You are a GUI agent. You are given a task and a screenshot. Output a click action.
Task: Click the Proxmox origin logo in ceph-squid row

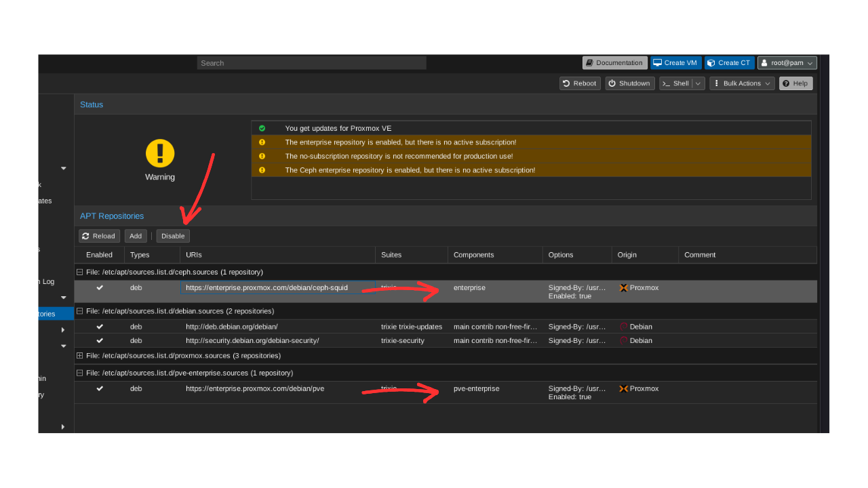click(x=624, y=288)
